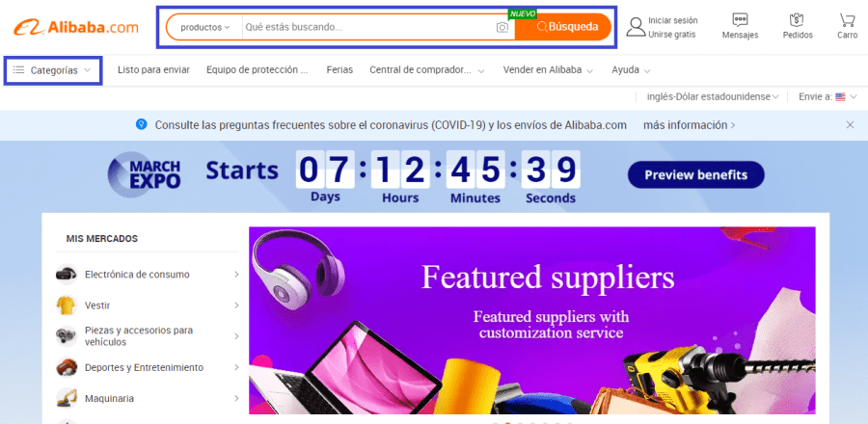The height and width of the screenshot is (424, 868).
Task: Expand the productos search type dropdown
Action: 204,27
